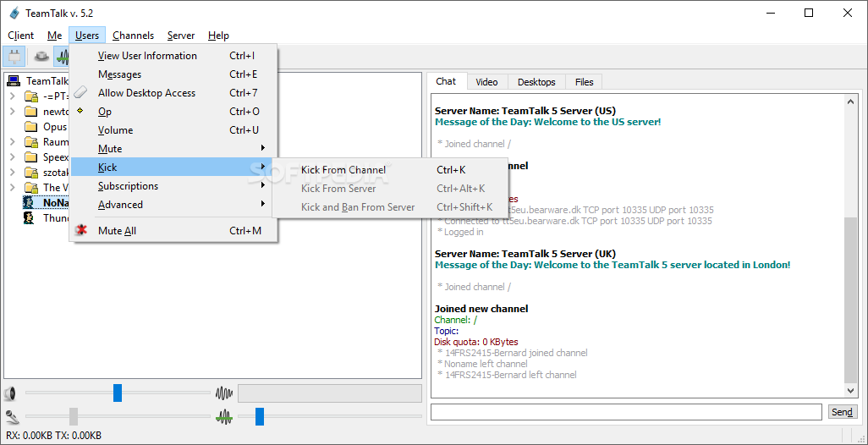Click the folder icon of Speex channel
Image resolution: width=868 pixels, height=445 pixels.
pyautogui.click(x=31, y=157)
